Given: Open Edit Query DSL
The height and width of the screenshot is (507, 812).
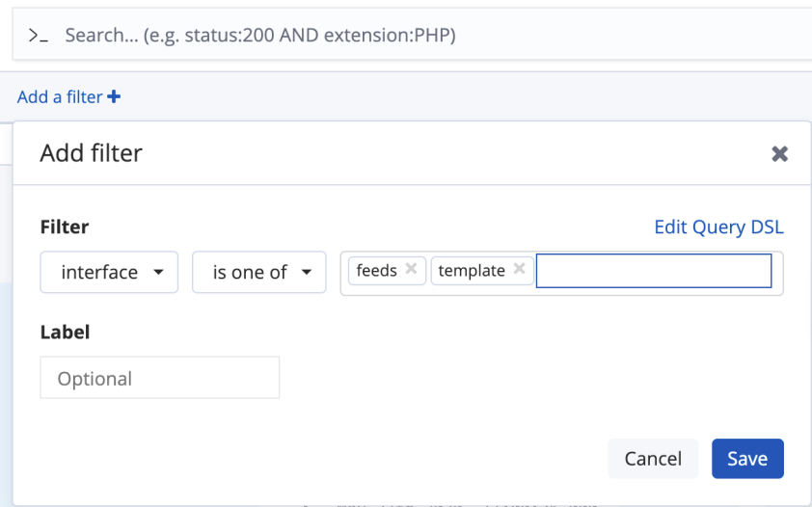Looking at the screenshot, I should point(718,227).
